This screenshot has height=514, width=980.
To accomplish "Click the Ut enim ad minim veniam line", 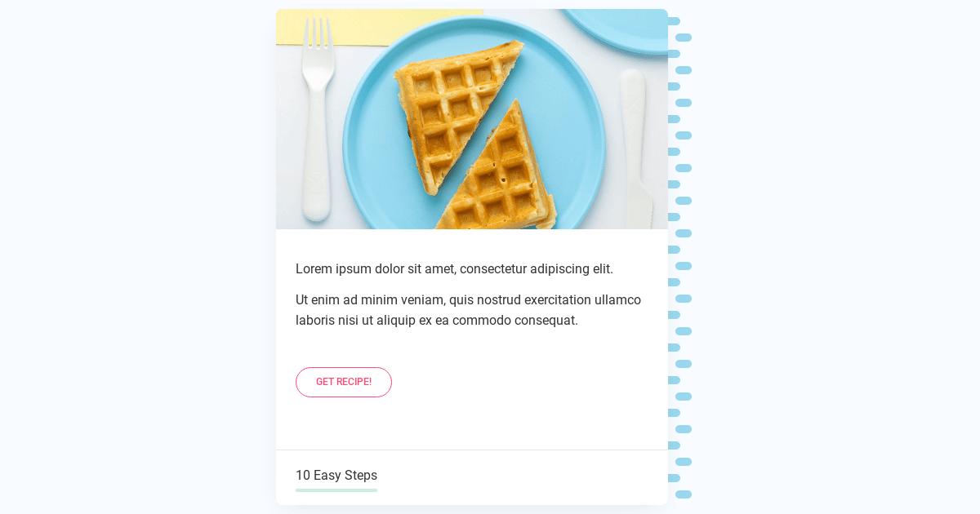I will click(468, 300).
